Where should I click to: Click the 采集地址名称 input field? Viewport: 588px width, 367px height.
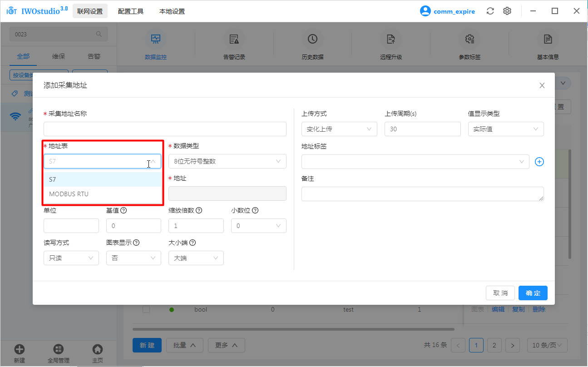(165, 129)
